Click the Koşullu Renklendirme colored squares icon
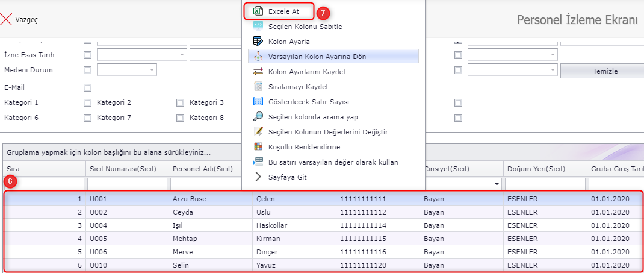The height and width of the screenshot is (273, 644). [258, 146]
